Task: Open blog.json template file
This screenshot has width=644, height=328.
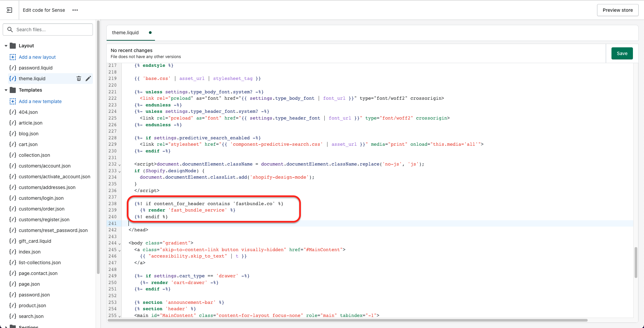Action: pos(29,134)
